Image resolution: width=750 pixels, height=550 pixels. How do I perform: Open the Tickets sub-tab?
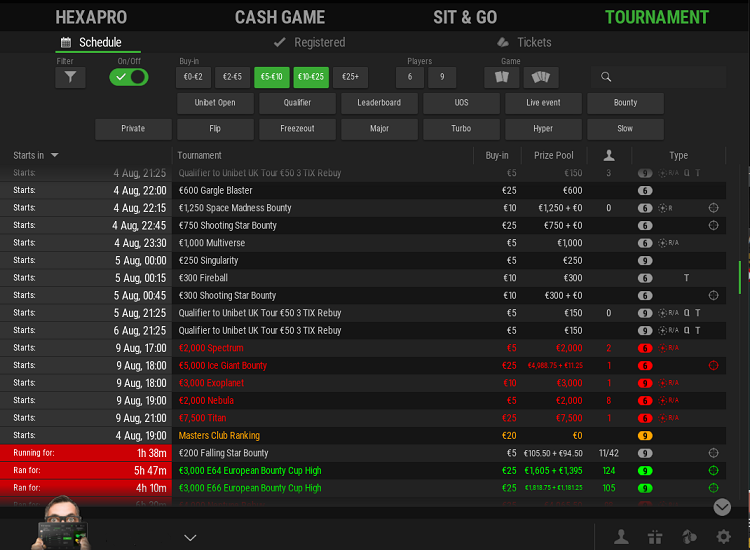coord(524,43)
